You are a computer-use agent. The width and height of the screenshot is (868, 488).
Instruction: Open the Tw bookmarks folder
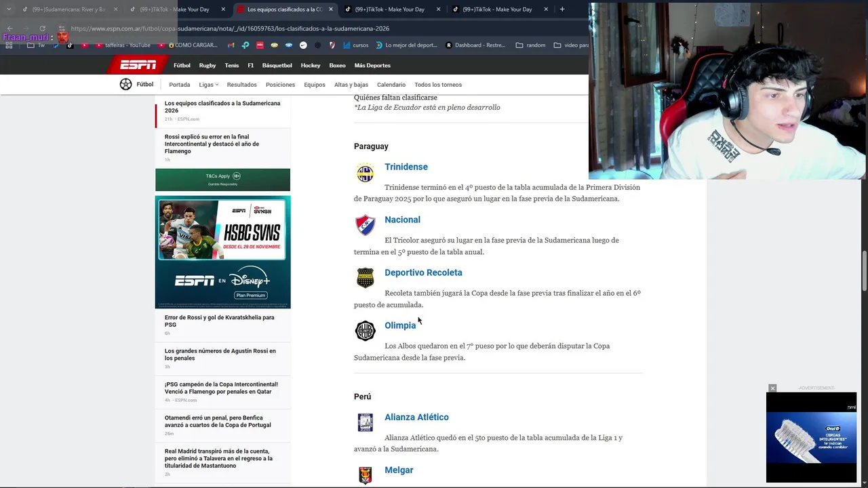point(36,45)
